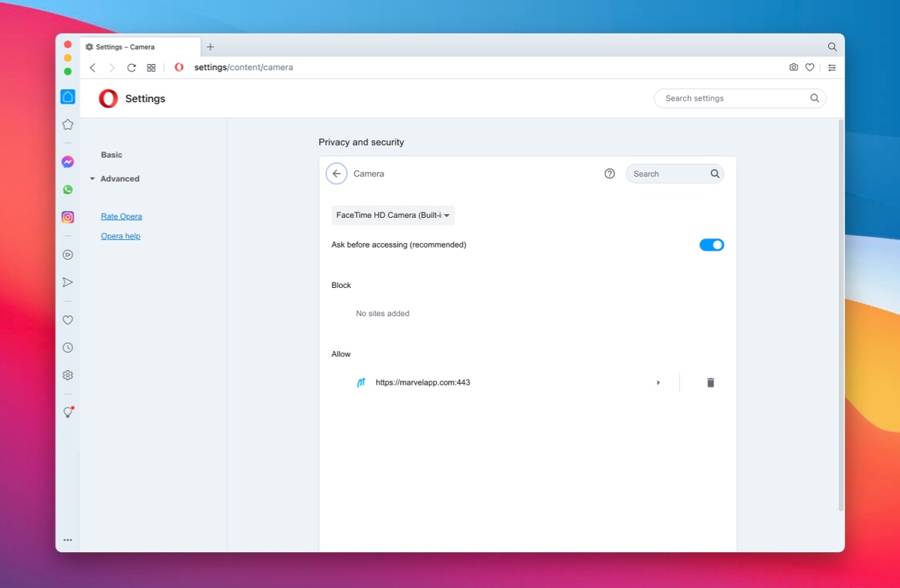Viewport: 900px width, 588px height.
Task: Click the Search settings field
Action: tap(740, 98)
